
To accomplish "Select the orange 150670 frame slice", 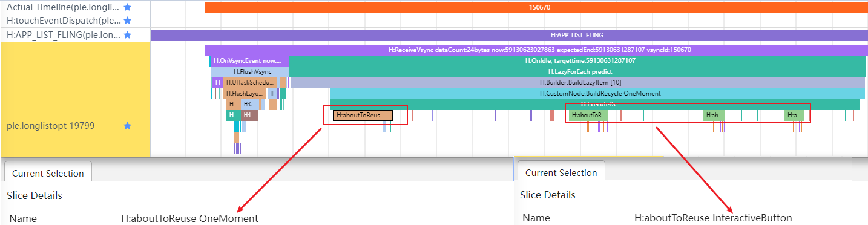I will pos(536,7).
